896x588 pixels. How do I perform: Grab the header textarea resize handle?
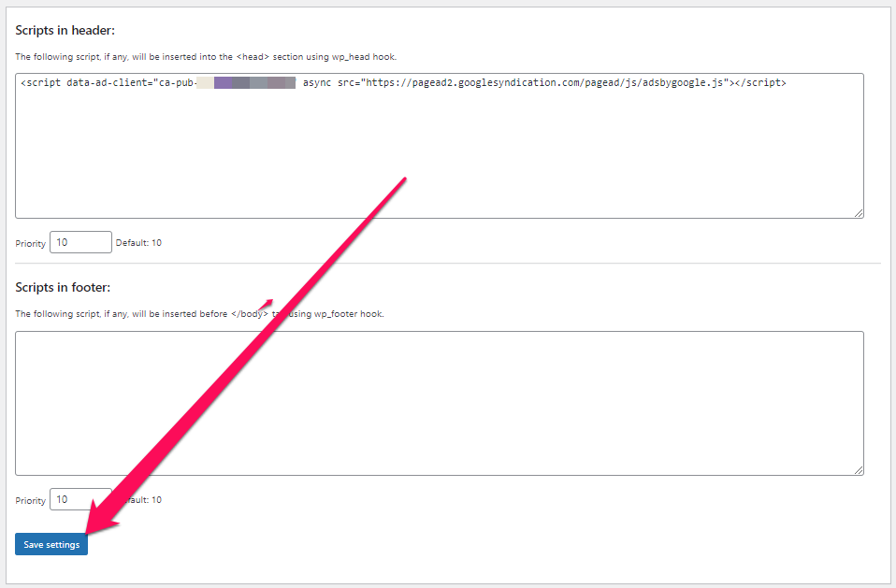(859, 213)
